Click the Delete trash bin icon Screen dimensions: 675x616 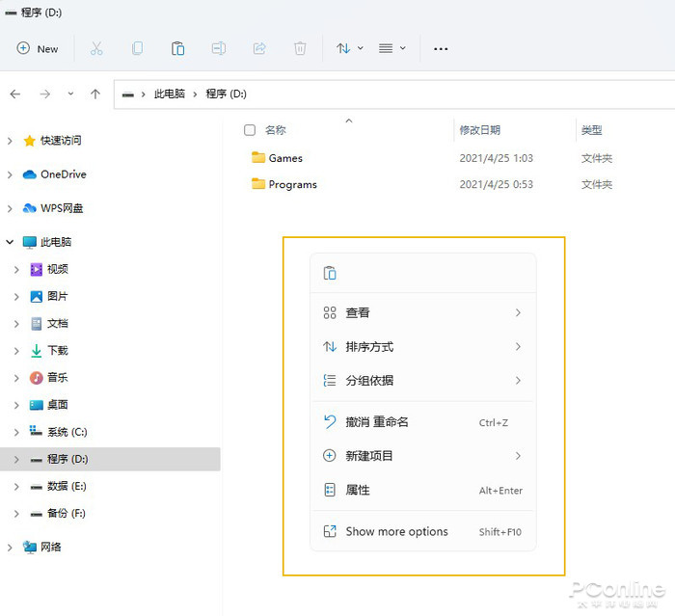tap(300, 48)
